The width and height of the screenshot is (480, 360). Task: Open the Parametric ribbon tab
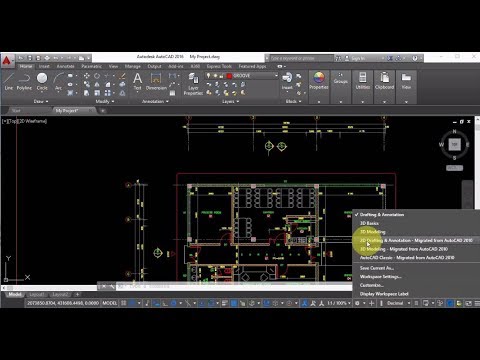[91, 66]
